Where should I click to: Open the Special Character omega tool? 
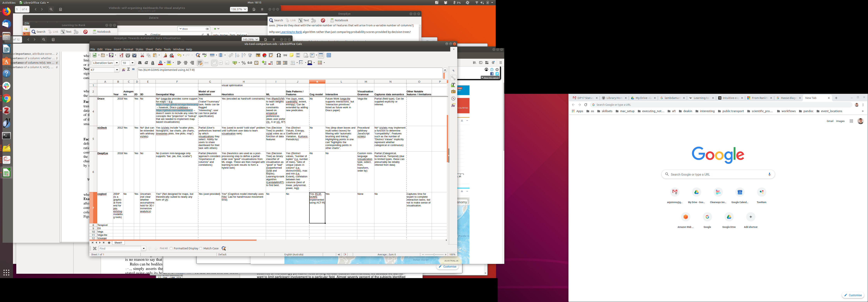tap(279, 55)
